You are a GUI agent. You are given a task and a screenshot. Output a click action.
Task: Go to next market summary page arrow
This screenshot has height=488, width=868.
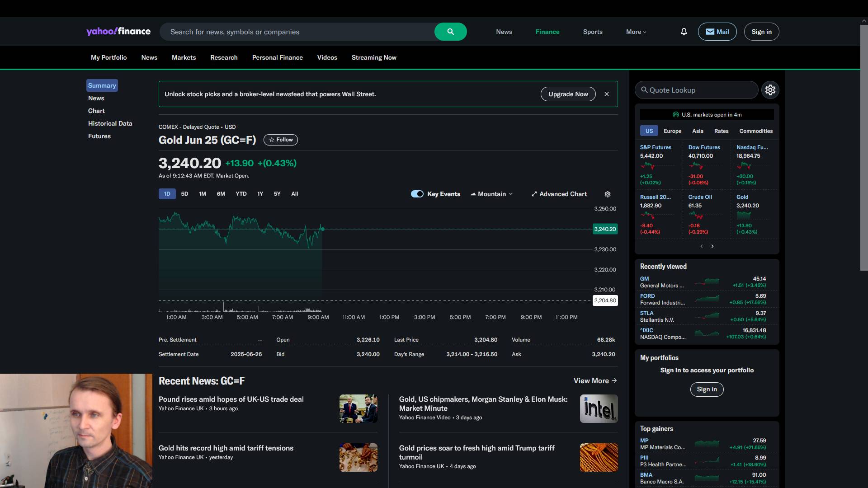[712, 246]
